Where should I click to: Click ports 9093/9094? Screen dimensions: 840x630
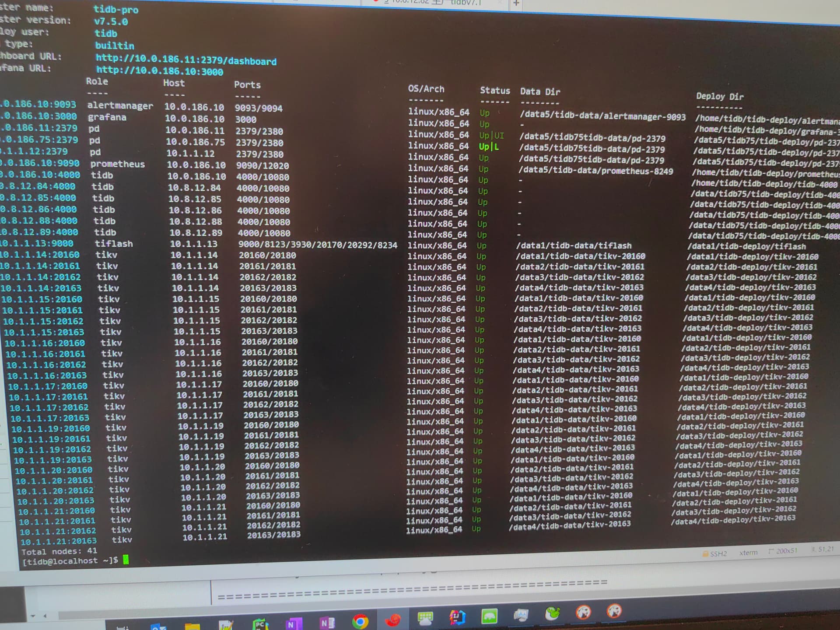(259, 108)
